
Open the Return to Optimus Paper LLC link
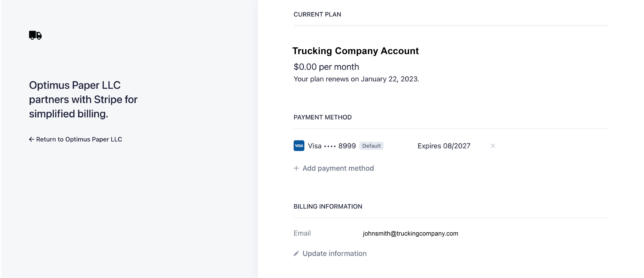tap(75, 139)
